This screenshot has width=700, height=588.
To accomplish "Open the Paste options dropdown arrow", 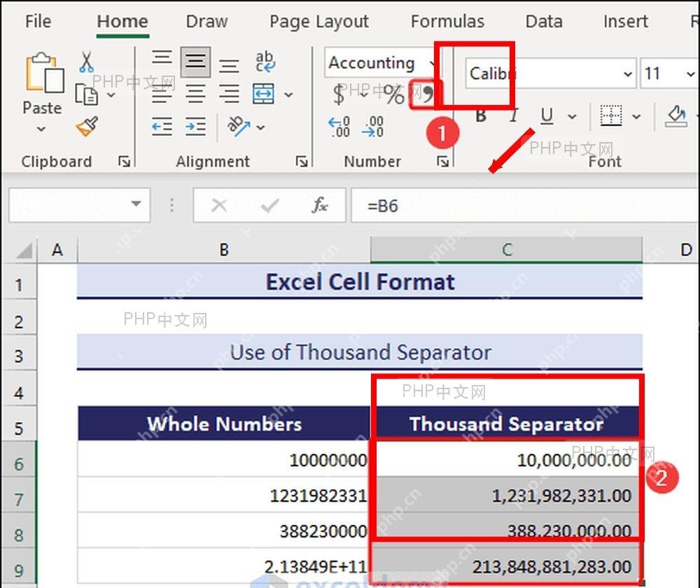I will coord(41,129).
